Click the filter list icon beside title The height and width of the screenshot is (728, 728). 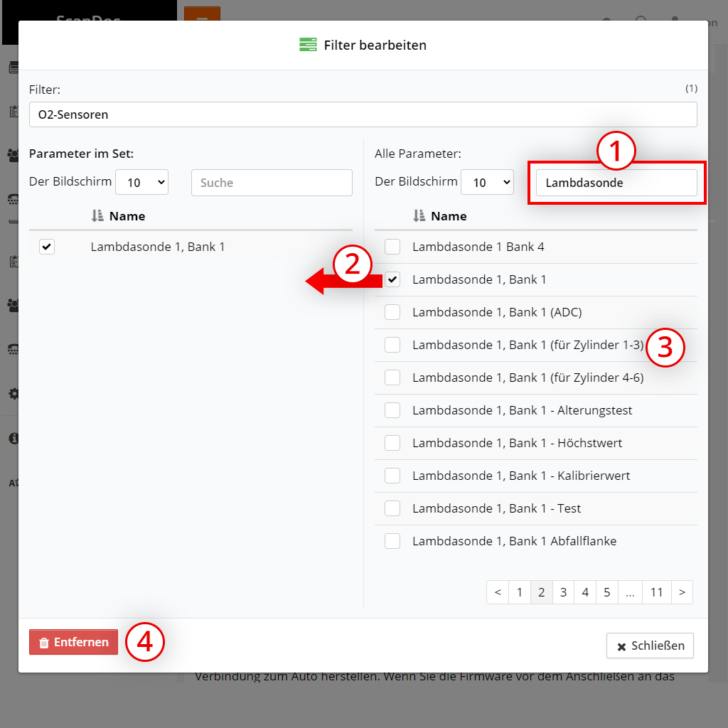point(308,45)
